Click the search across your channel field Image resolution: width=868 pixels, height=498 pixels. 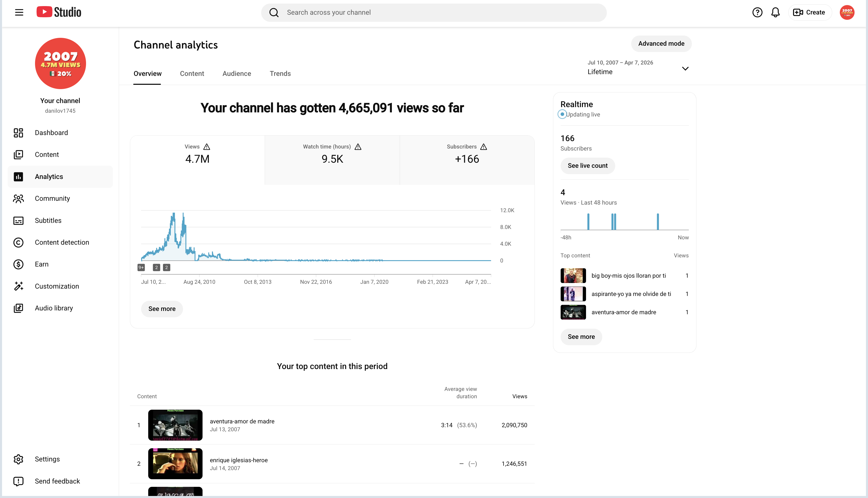(x=434, y=13)
